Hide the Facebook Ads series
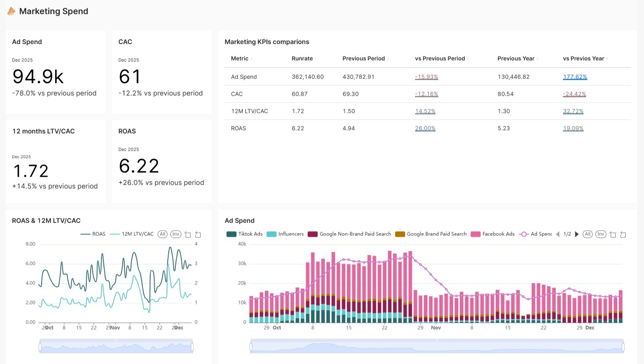 pos(493,234)
